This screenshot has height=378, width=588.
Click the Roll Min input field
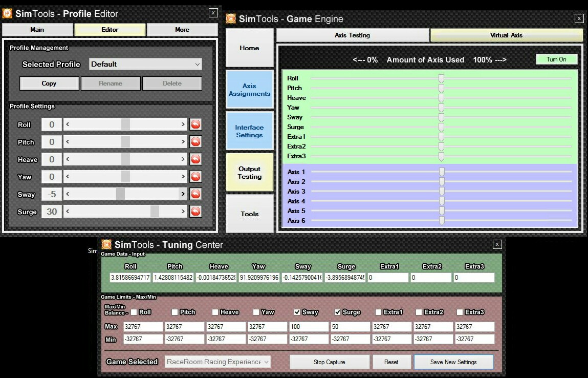(x=143, y=339)
